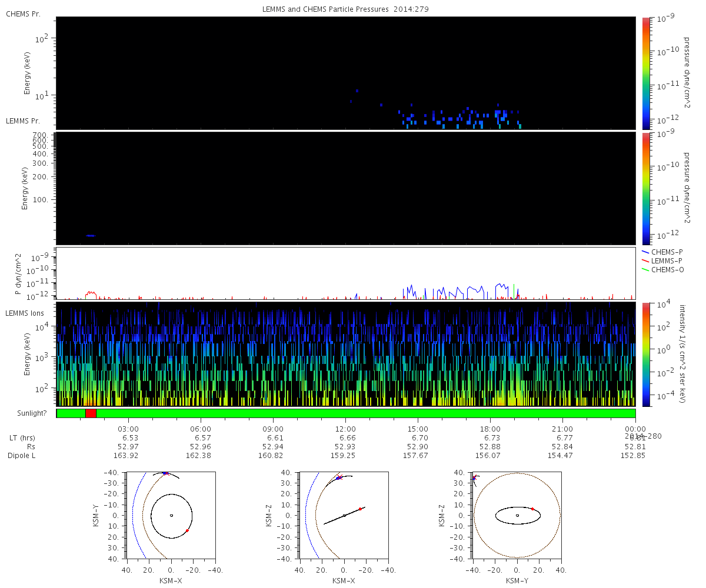The width and height of the screenshot is (706, 588).
Task: Click the CHEMS Pr. panel label
Action: coord(23,14)
